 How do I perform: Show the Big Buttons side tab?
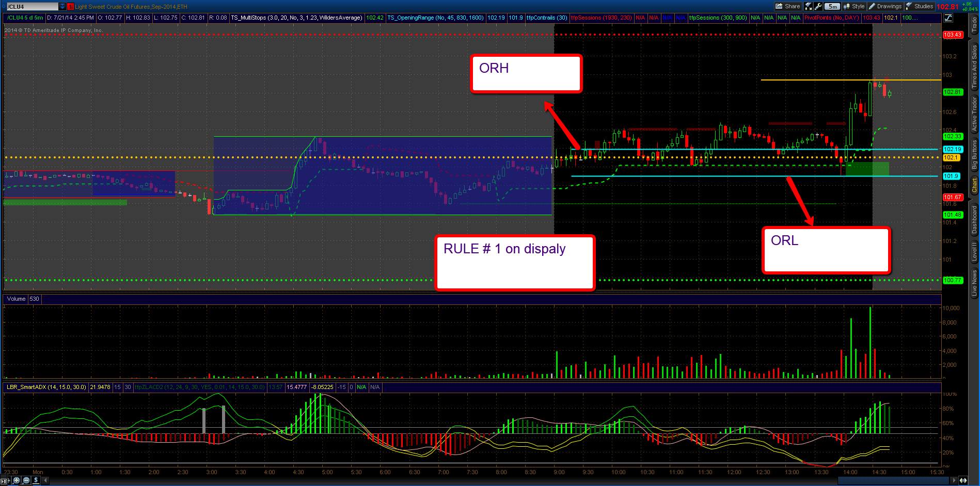click(974, 155)
